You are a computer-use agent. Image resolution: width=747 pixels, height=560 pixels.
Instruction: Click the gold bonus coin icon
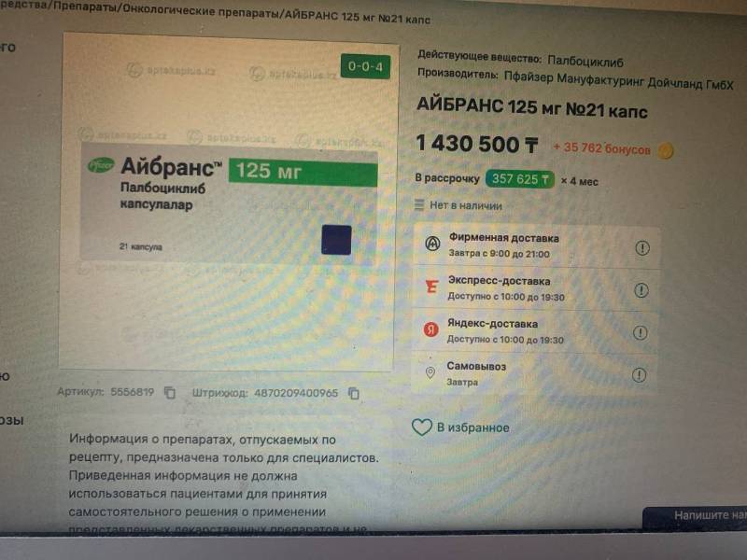click(x=666, y=151)
